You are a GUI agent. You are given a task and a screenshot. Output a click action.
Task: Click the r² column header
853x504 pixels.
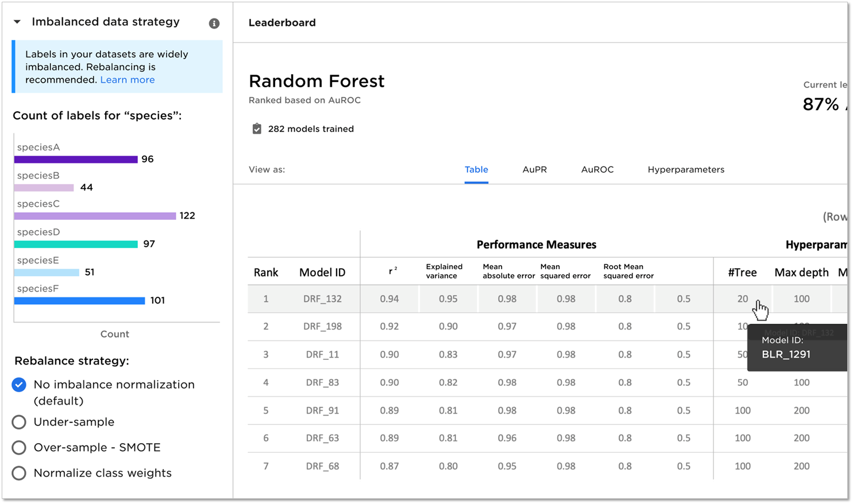(392, 270)
